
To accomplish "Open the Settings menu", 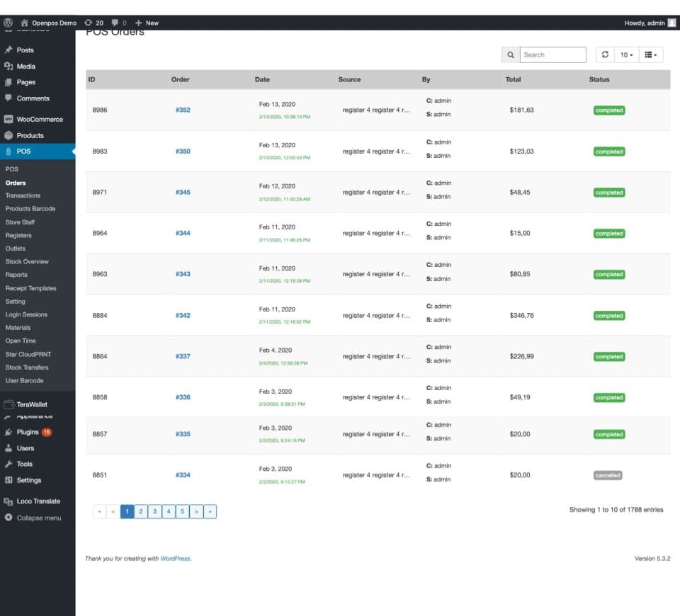I will (28, 480).
